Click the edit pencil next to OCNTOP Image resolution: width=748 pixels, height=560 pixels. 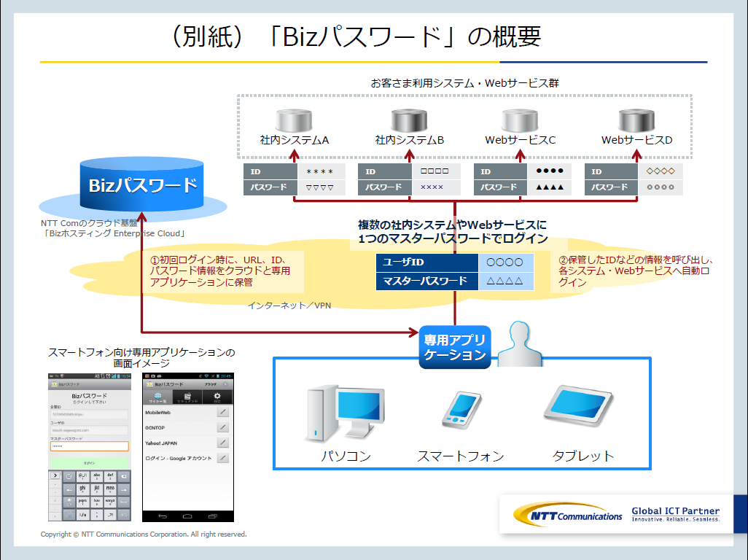pos(223,427)
